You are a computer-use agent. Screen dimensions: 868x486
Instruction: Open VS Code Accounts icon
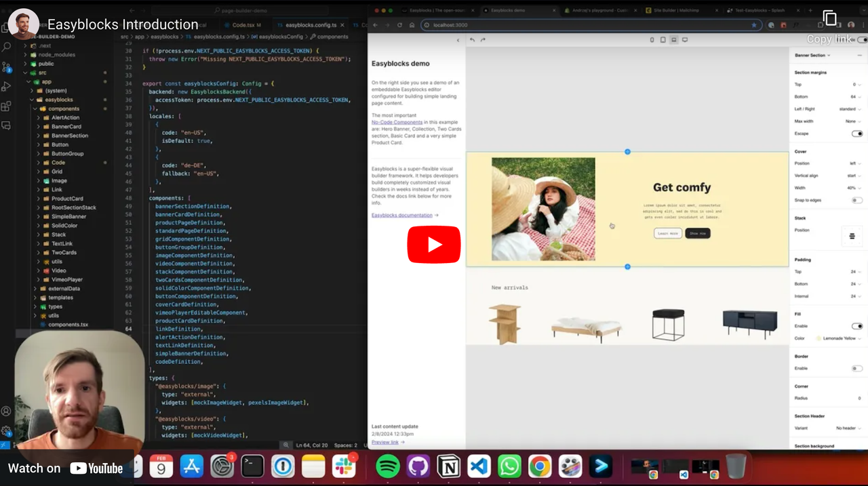click(6, 411)
